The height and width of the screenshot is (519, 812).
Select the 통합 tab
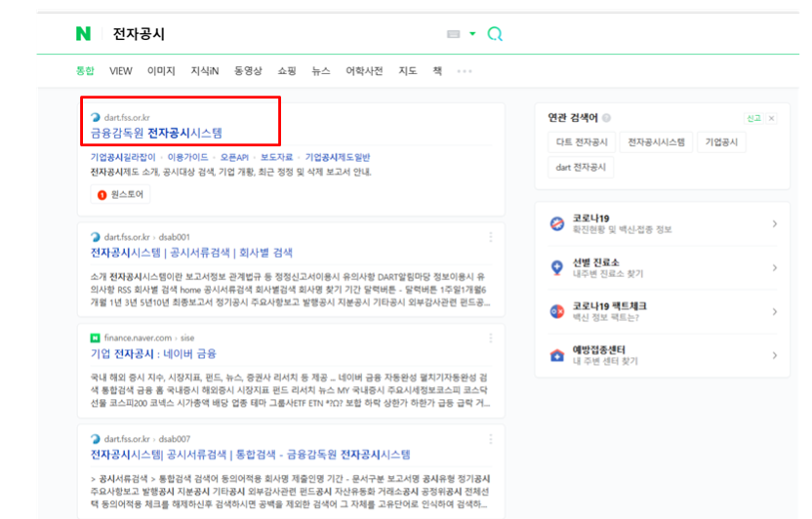pyautogui.click(x=85, y=71)
